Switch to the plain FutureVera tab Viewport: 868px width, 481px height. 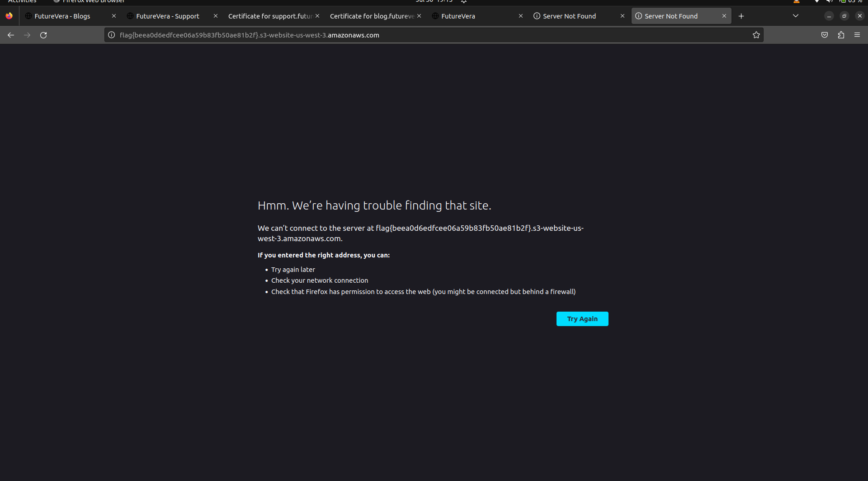[458, 16]
